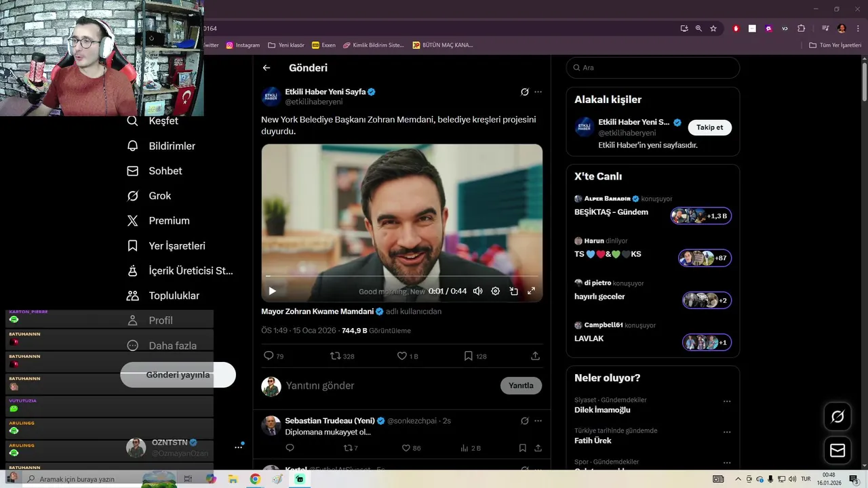Open Instagram bookmark in bookmarks bar
Screen dimensions: 868x488
pyautogui.click(x=243, y=45)
